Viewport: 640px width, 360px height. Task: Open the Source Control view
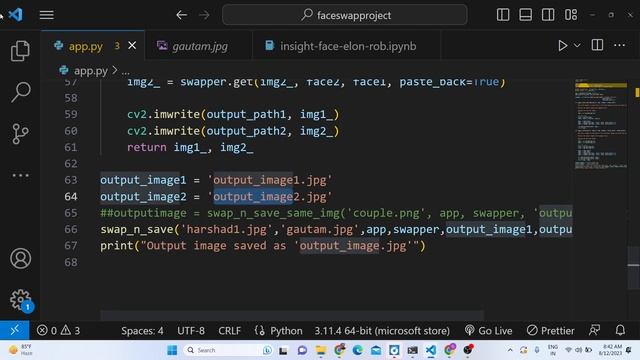20,134
